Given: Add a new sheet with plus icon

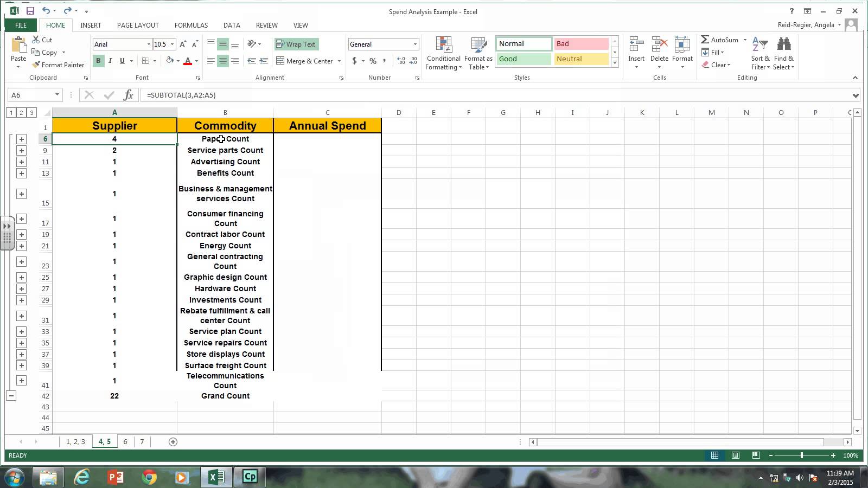Looking at the screenshot, I should point(173,442).
